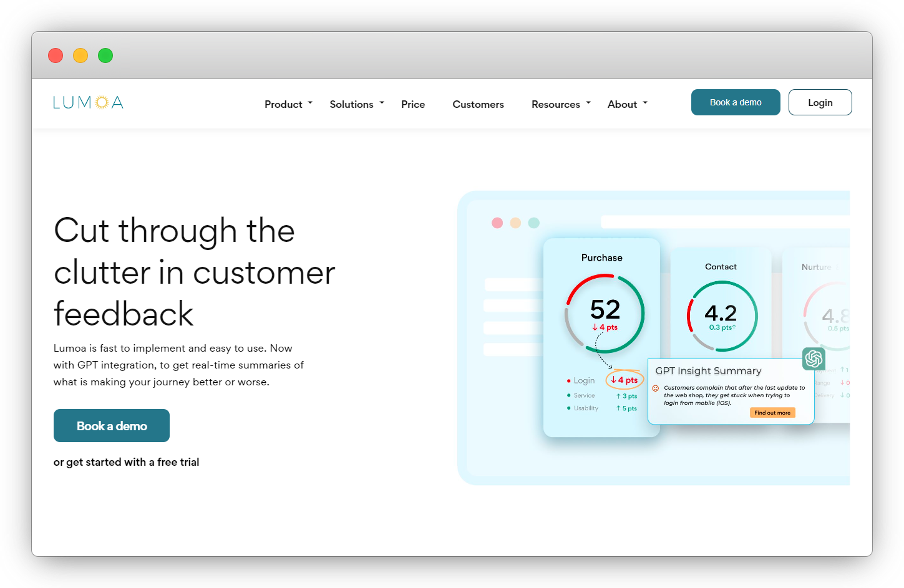This screenshot has width=904, height=588.
Task: Click the smiley icon in GPT Insight Summary
Action: [x=656, y=388]
